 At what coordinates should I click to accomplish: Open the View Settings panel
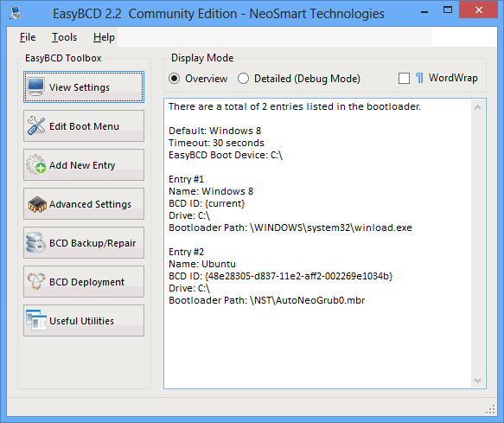[84, 87]
